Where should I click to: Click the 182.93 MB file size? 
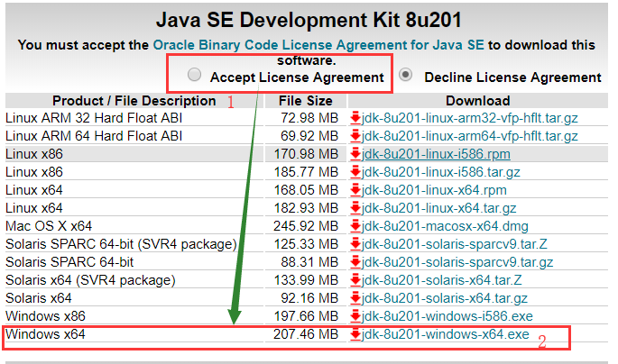(x=306, y=208)
